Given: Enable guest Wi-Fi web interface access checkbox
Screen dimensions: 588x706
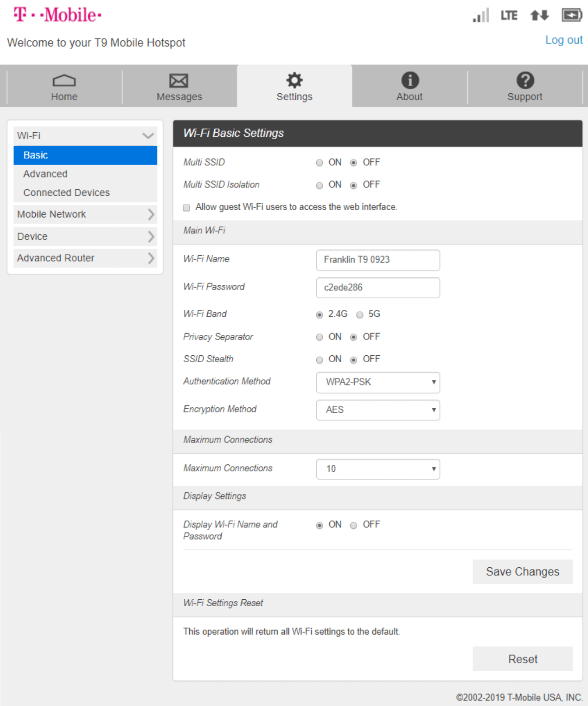Looking at the screenshot, I should pos(186,208).
